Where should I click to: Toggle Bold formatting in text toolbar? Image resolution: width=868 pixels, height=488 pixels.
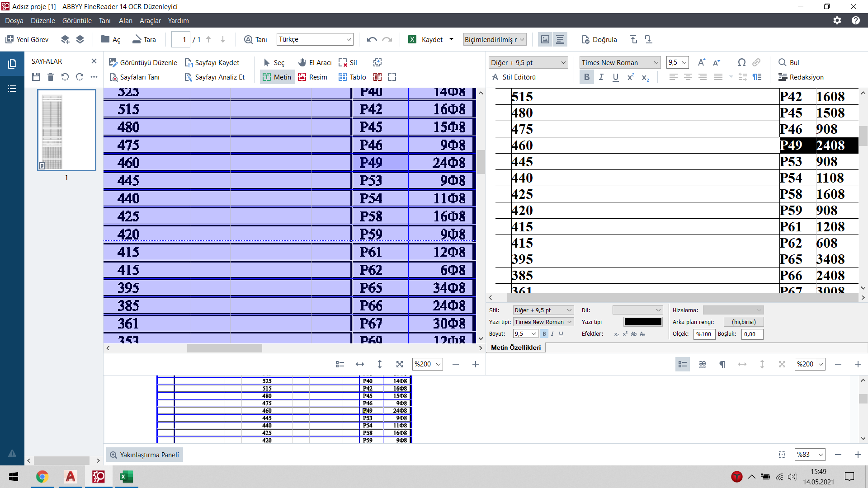[586, 77]
